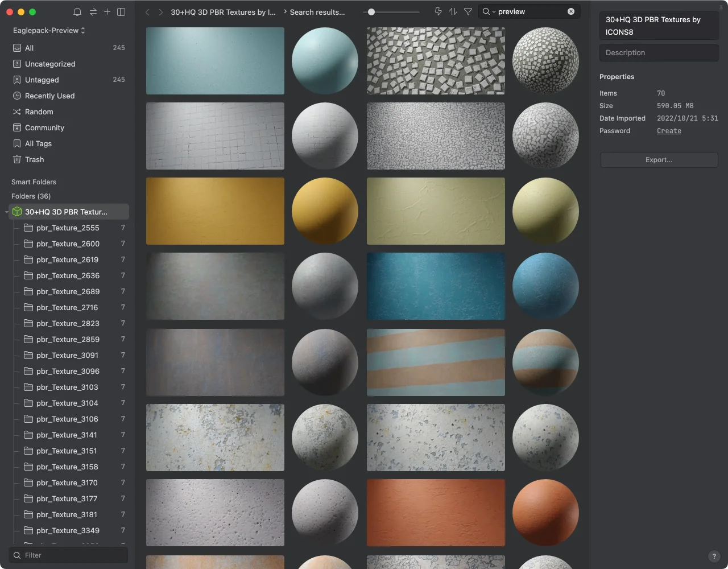Screen dimensions: 728x569
Task: Click the switch library arrows icon
Action: pyautogui.click(x=93, y=12)
